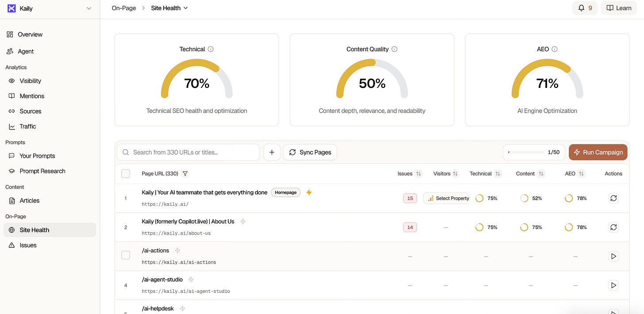Run analysis for /ai-agent-studio
This screenshot has height=314, width=644.
click(613, 285)
